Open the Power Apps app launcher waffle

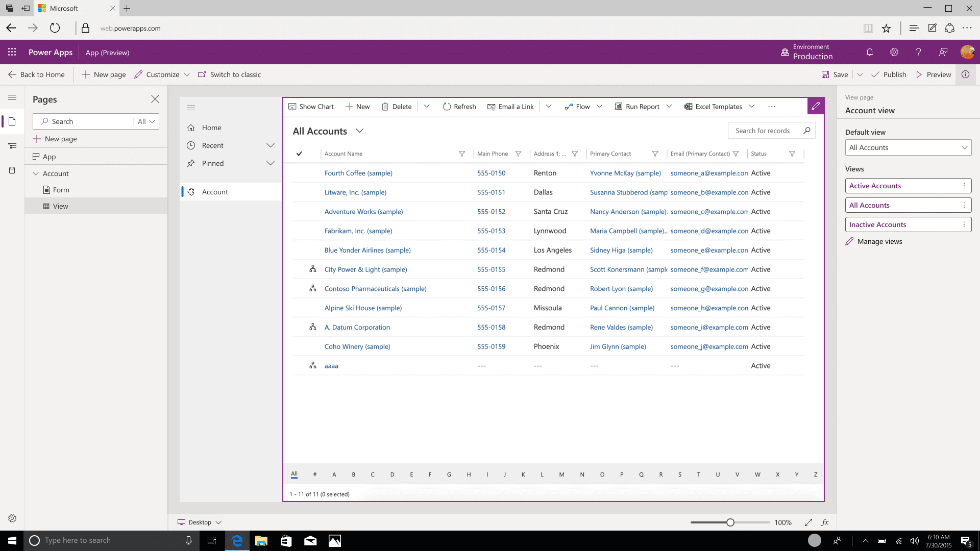coord(12,52)
